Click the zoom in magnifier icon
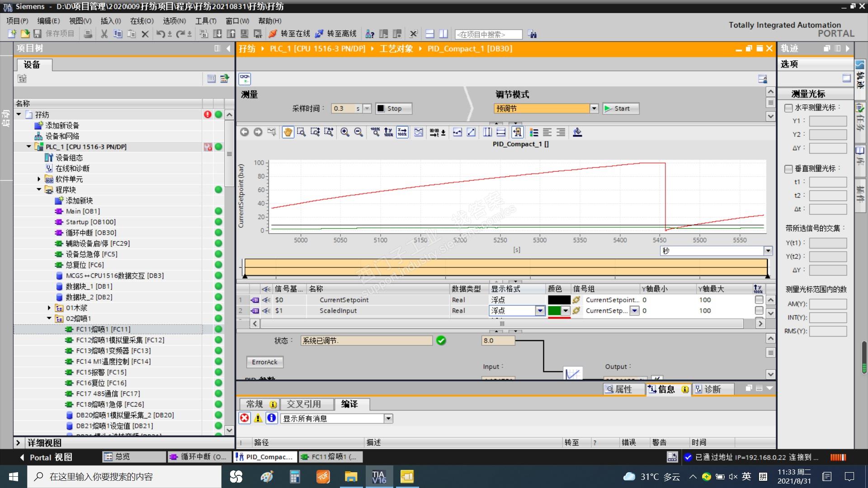This screenshot has width=868, height=488. (x=345, y=132)
